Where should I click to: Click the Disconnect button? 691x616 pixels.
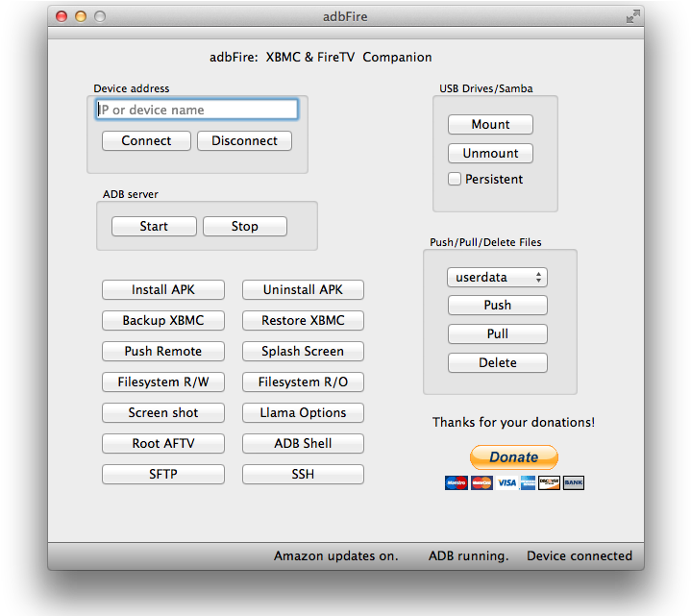[x=244, y=140]
